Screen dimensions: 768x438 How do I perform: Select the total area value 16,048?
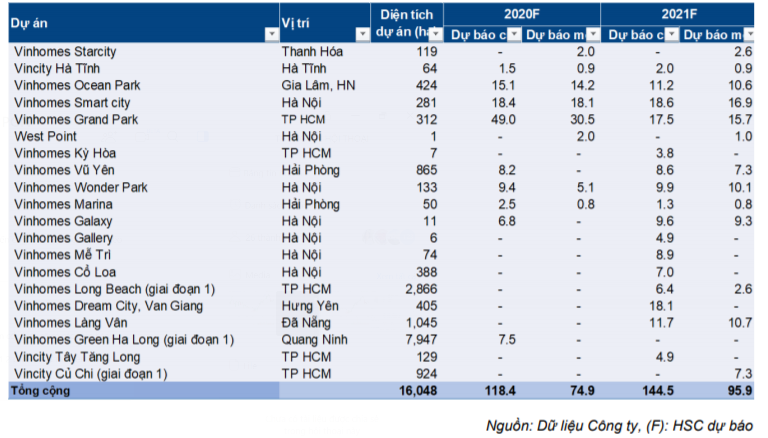[x=415, y=391]
